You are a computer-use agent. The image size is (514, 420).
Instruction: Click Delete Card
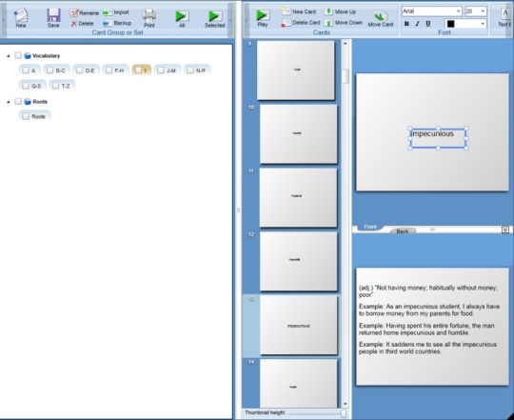(300, 23)
